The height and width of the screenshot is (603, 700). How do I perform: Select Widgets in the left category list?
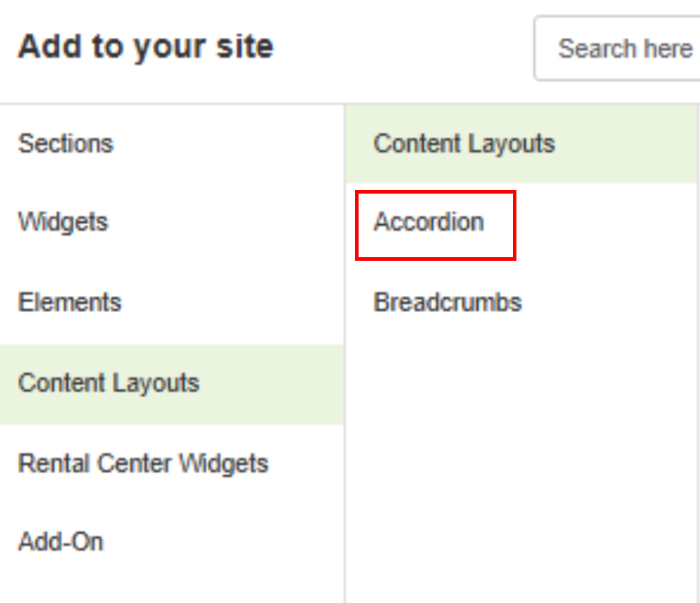(x=63, y=222)
